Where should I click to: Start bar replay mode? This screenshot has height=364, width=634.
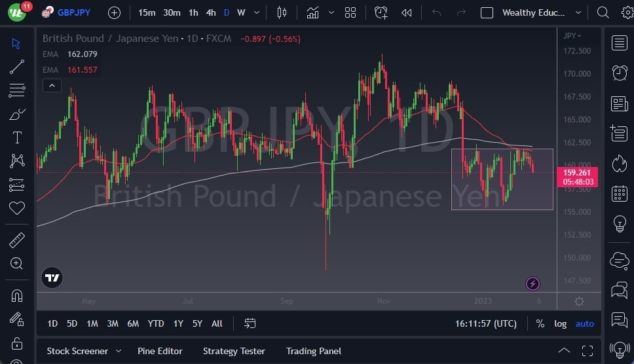coord(406,13)
